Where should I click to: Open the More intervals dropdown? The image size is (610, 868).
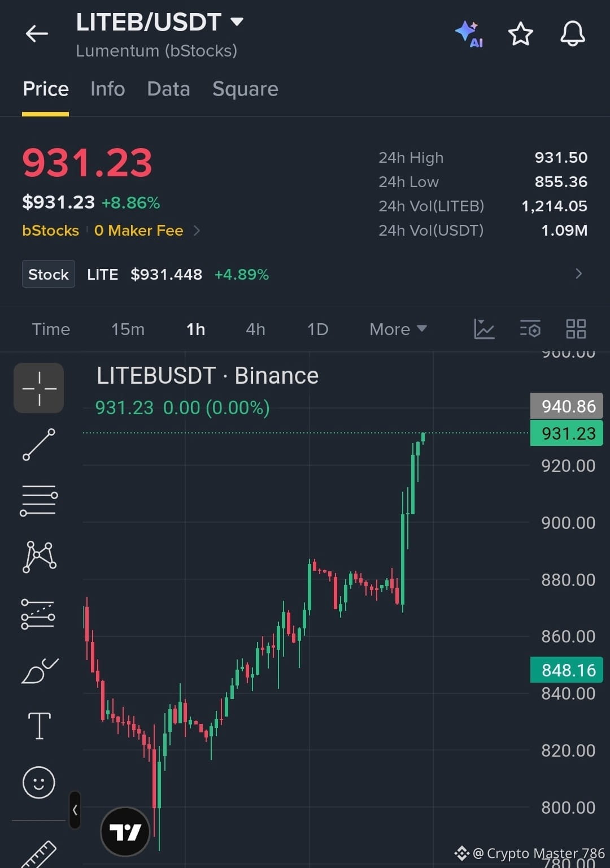coord(398,329)
